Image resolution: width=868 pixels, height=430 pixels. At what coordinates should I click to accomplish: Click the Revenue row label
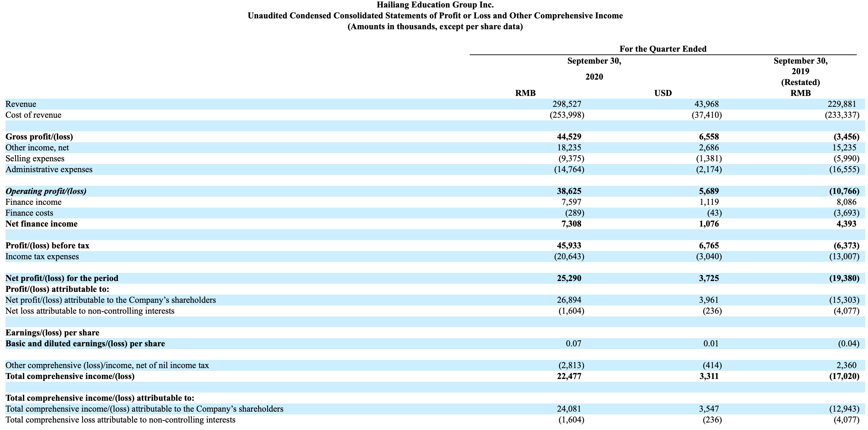pos(21,104)
